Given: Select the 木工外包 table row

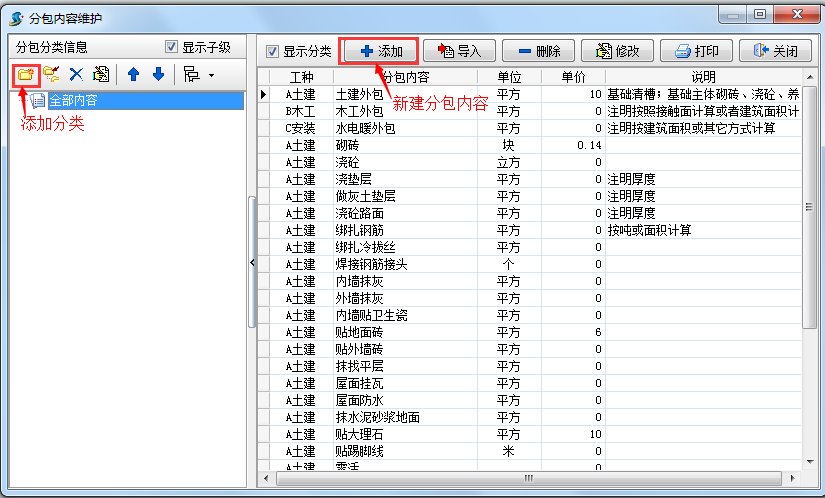Looking at the screenshot, I should 358,111.
